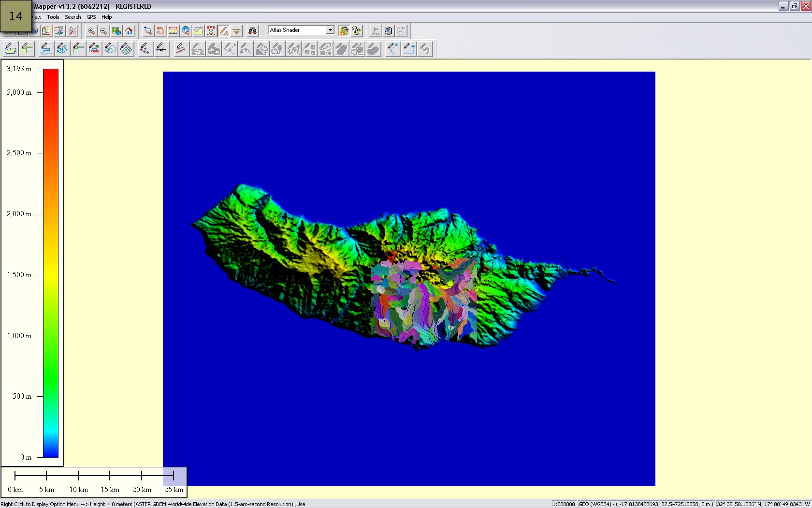This screenshot has height=508, width=812.
Task: Click the '1,500 m' legend label
Action: [19, 275]
